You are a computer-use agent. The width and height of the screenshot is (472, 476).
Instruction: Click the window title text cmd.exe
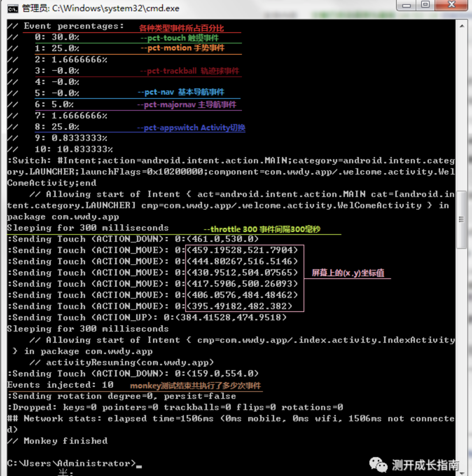[101, 8]
